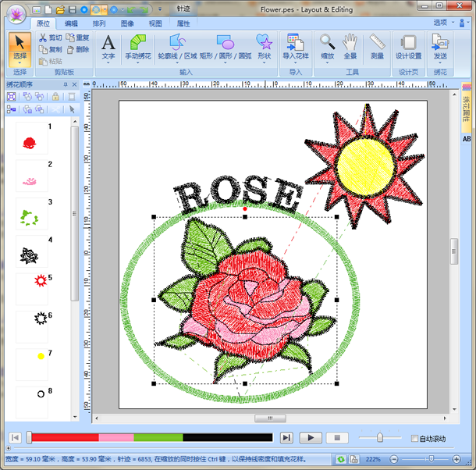
Task: Click the Open folder icon in quick access
Action: tap(60, 10)
